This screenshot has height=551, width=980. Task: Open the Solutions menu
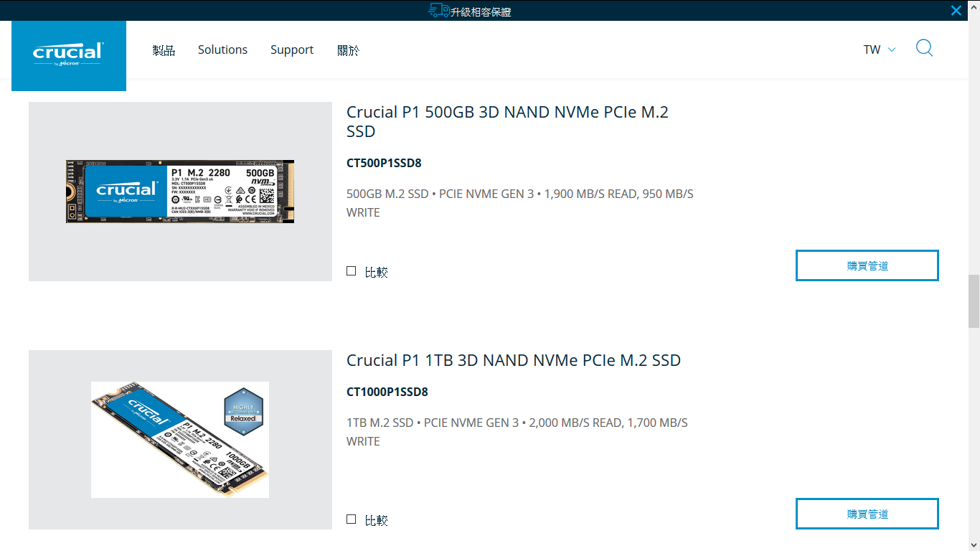(x=222, y=50)
